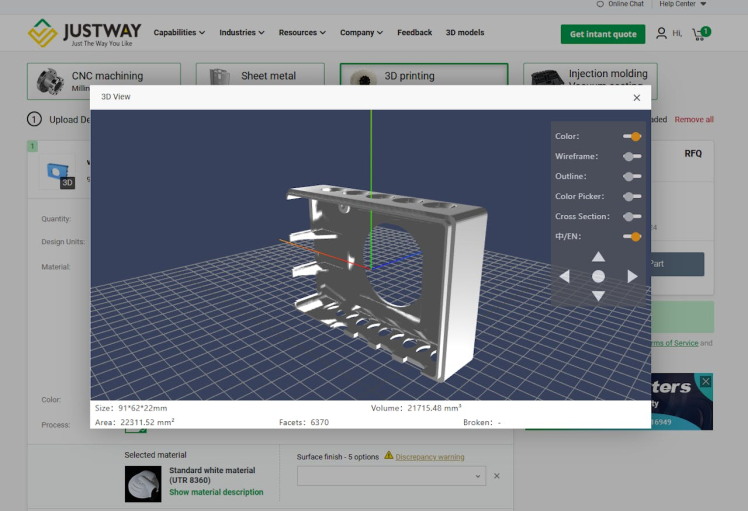Toggle the Wireframe switch
748x511 pixels.
pos(631,156)
